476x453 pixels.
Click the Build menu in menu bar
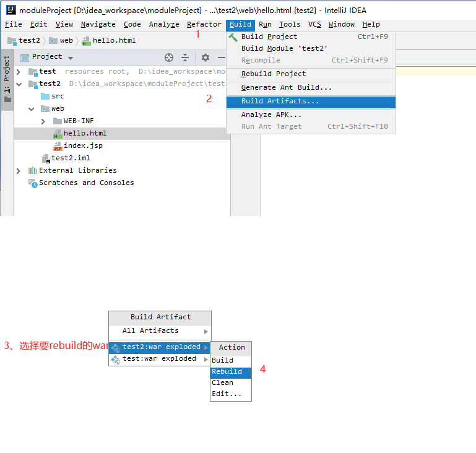240,24
